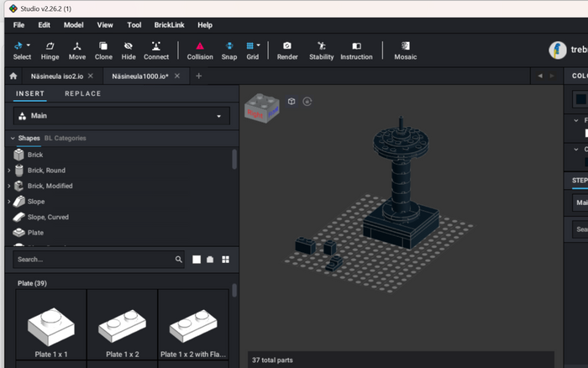
Task: Run the Stability check
Action: (322, 50)
